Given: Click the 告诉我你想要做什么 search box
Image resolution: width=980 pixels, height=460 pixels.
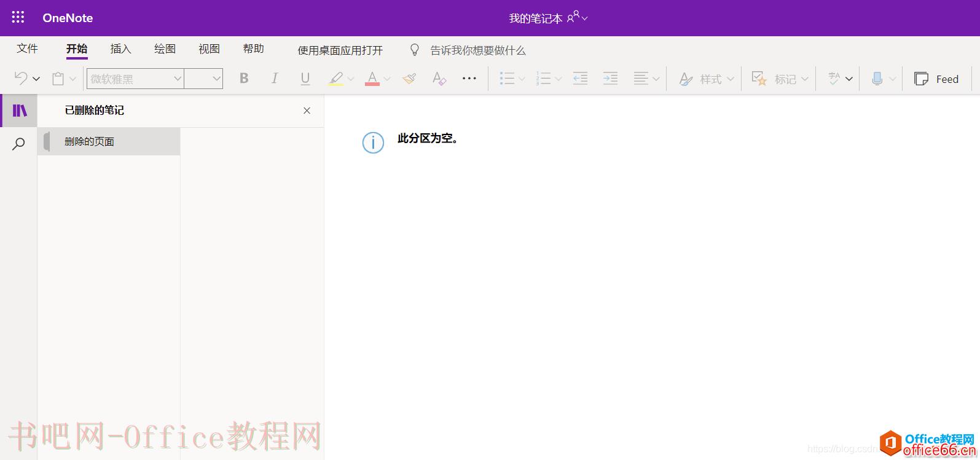Looking at the screenshot, I should 478,50.
